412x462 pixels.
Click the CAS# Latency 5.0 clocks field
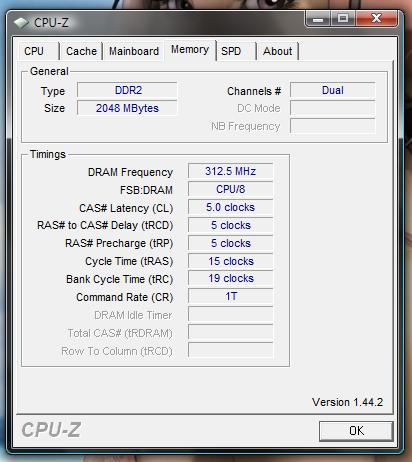coord(230,207)
